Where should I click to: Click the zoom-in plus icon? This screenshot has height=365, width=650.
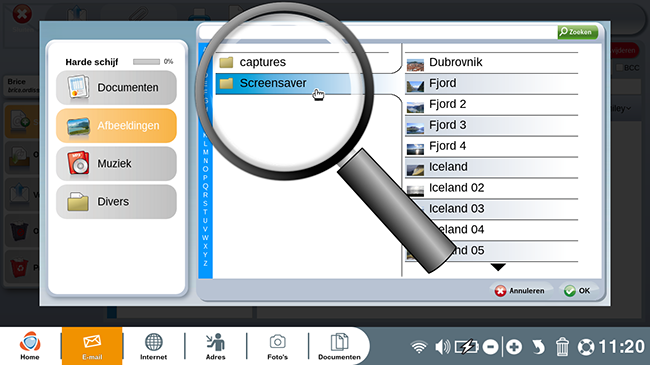(x=514, y=347)
